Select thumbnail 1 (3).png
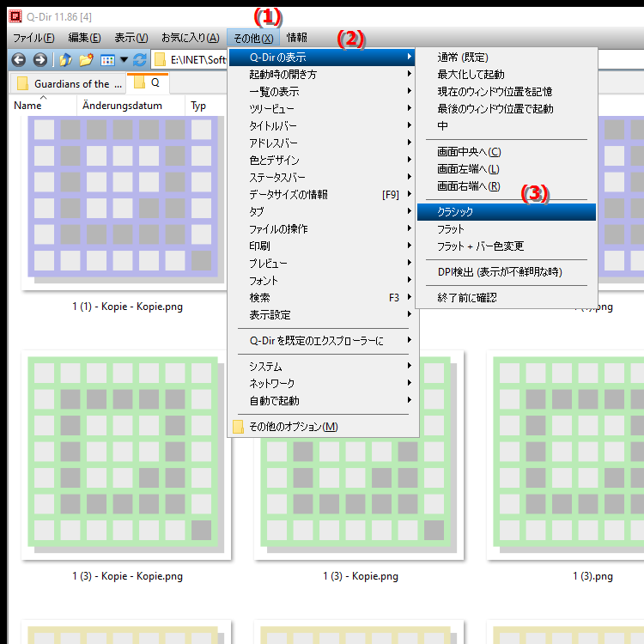The image size is (644, 644). click(565, 455)
